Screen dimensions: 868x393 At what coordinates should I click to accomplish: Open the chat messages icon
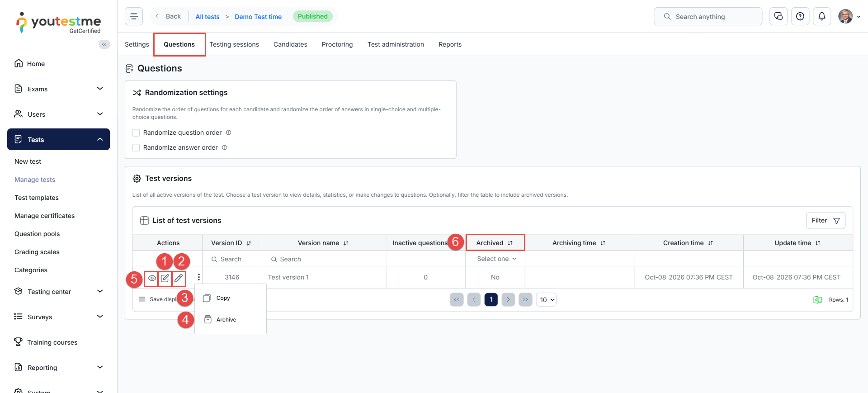point(778,16)
